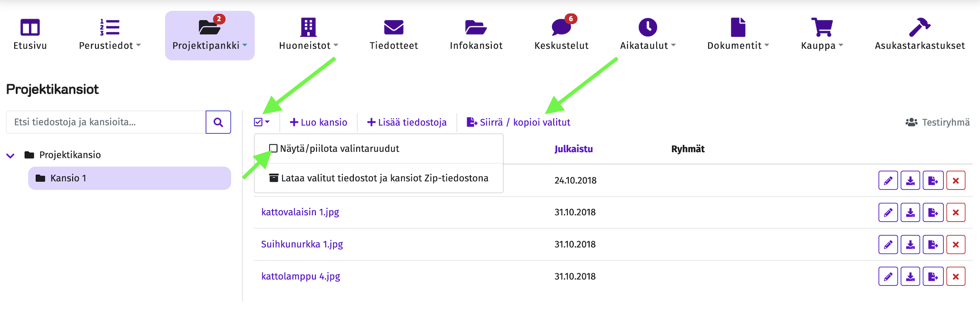980x325 pixels.
Task: Click the magnifier search button
Action: 218,122
